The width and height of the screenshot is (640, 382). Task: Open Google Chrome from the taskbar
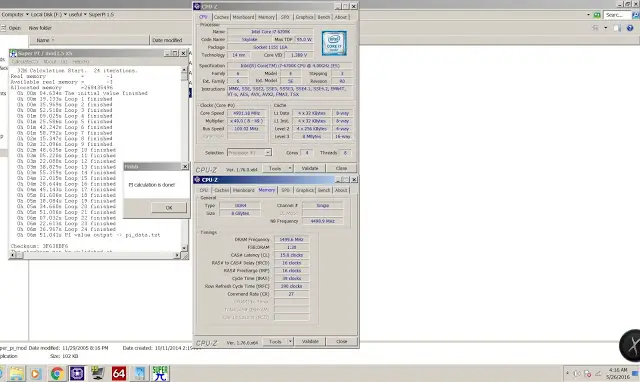tap(57, 373)
